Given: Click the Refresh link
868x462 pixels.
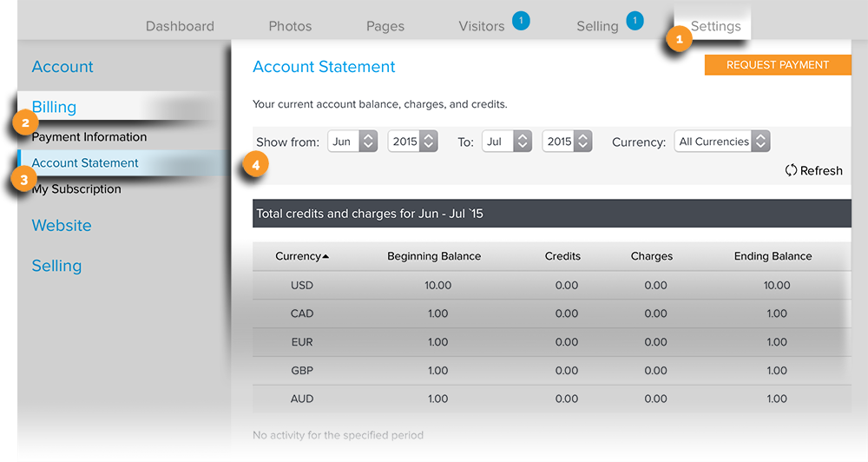Looking at the screenshot, I should 814,170.
